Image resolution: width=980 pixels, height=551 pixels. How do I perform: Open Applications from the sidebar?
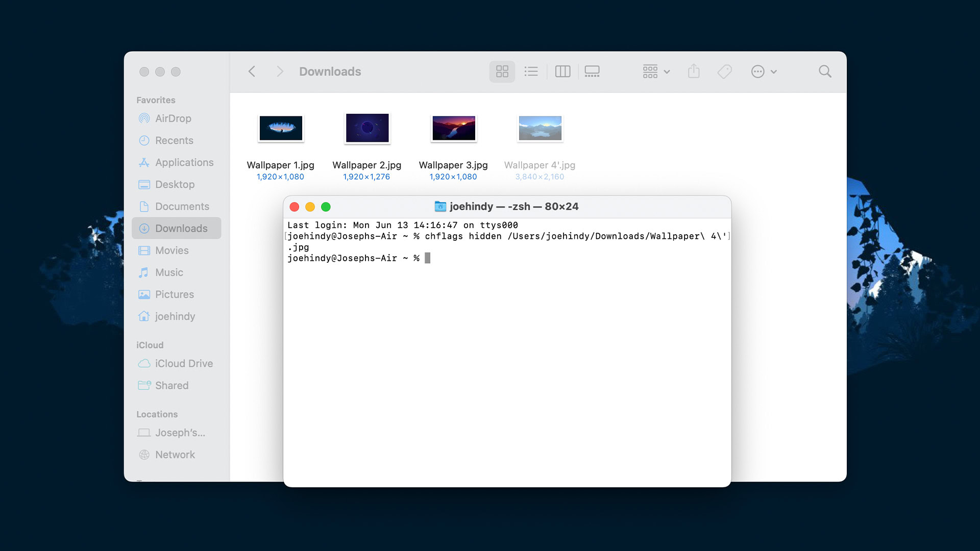click(x=184, y=162)
